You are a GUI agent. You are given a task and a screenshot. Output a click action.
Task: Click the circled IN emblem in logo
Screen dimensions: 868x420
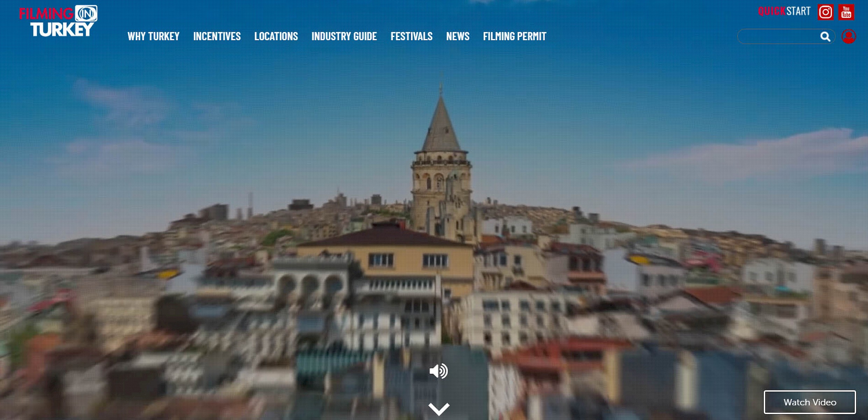pos(86,14)
